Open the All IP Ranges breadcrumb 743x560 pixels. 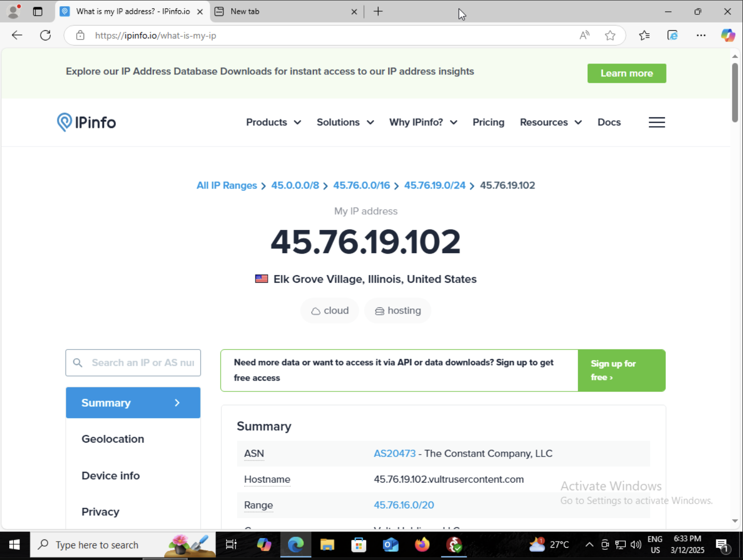[227, 185]
